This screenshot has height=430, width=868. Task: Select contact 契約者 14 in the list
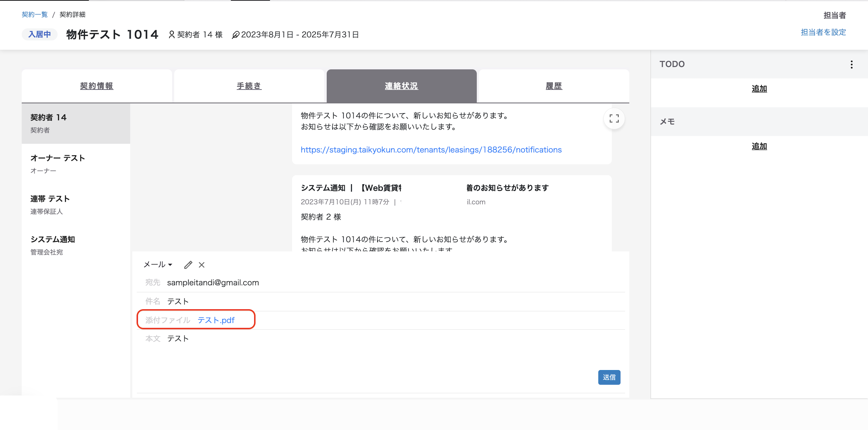point(76,123)
